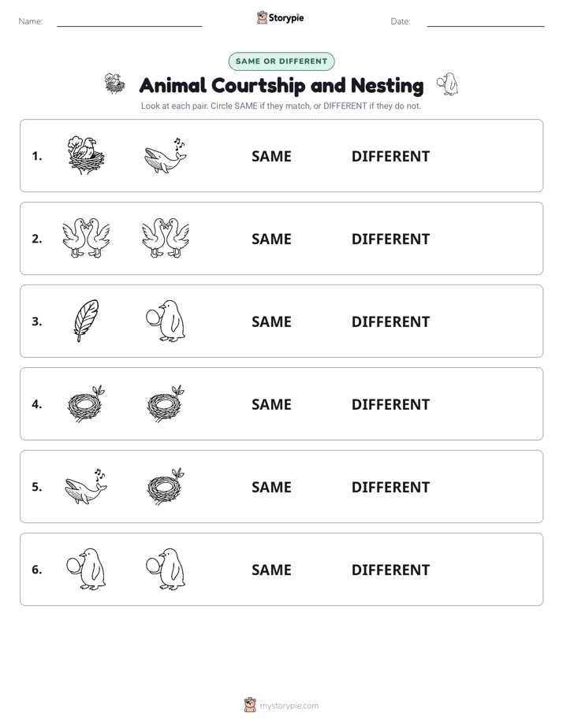This screenshot has height=728, width=563.
Task: Click the left kissing birds picture in row 2
Action: click(86, 238)
